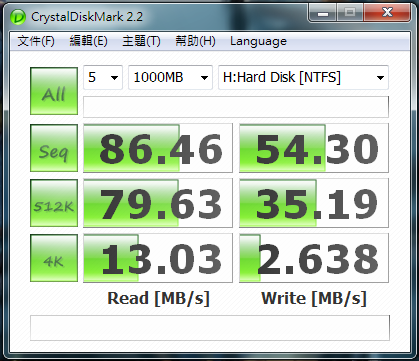The height and width of the screenshot is (361, 419).
Task: Click the 4K read result 13.03
Action: tap(158, 258)
